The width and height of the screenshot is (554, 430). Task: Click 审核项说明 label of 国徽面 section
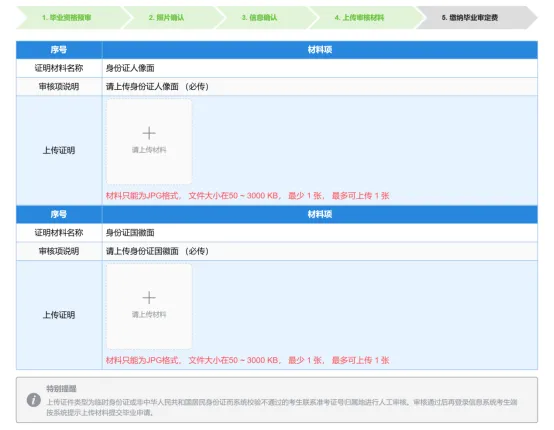(x=59, y=251)
